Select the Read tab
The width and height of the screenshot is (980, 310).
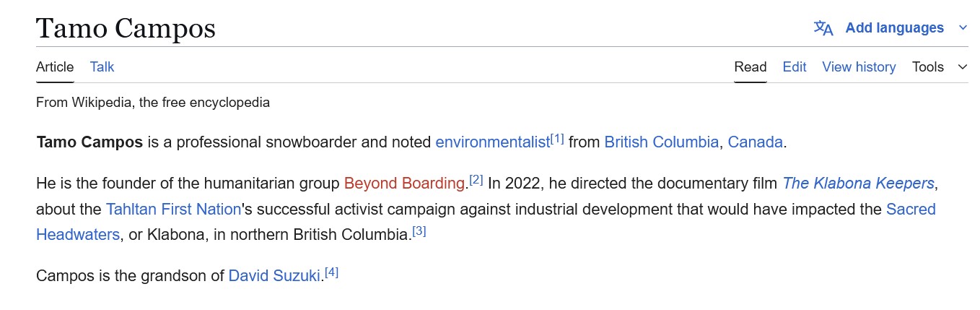tap(750, 67)
